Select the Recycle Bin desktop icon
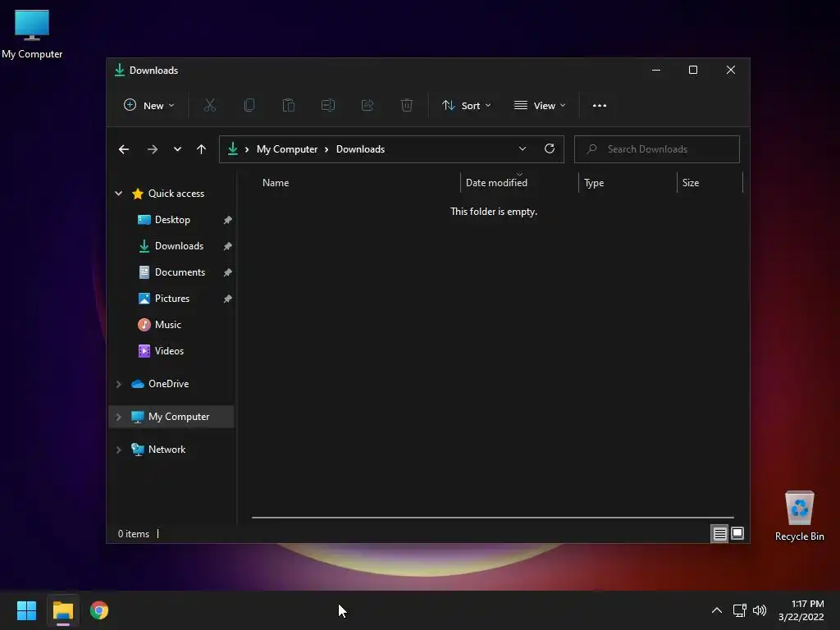Viewport: 840px width, 630px height. [799, 516]
